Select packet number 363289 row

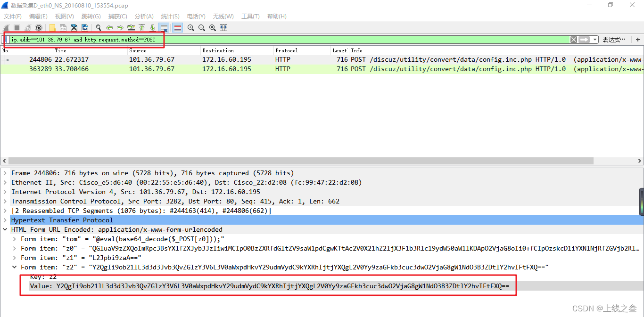pyautogui.click(x=322, y=69)
